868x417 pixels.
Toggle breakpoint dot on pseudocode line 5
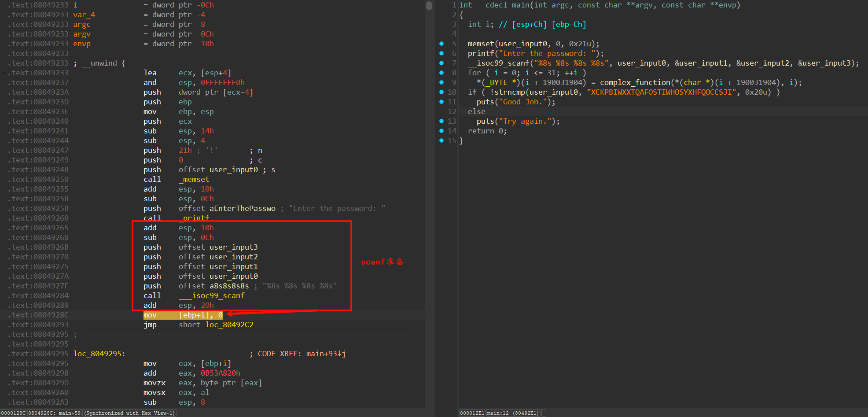coord(441,44)
